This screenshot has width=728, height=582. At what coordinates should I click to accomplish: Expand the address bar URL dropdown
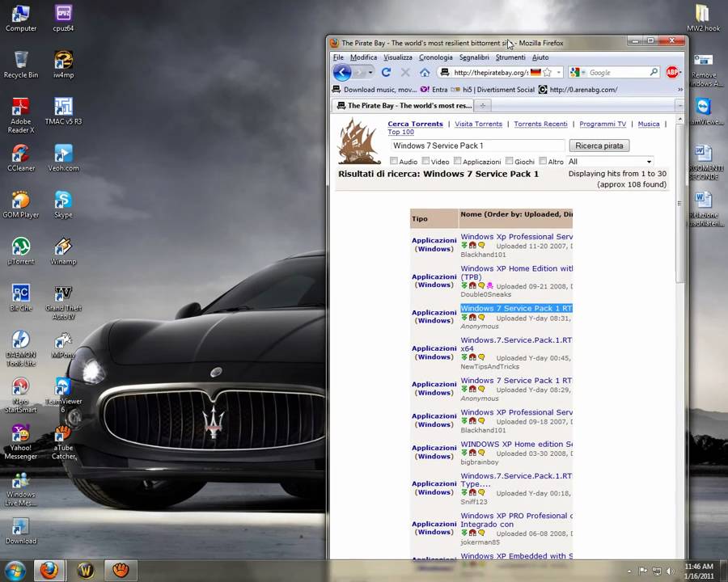pos(558,73)
